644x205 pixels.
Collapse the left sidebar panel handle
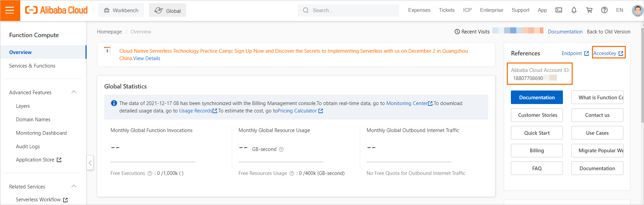coord(90,163)
